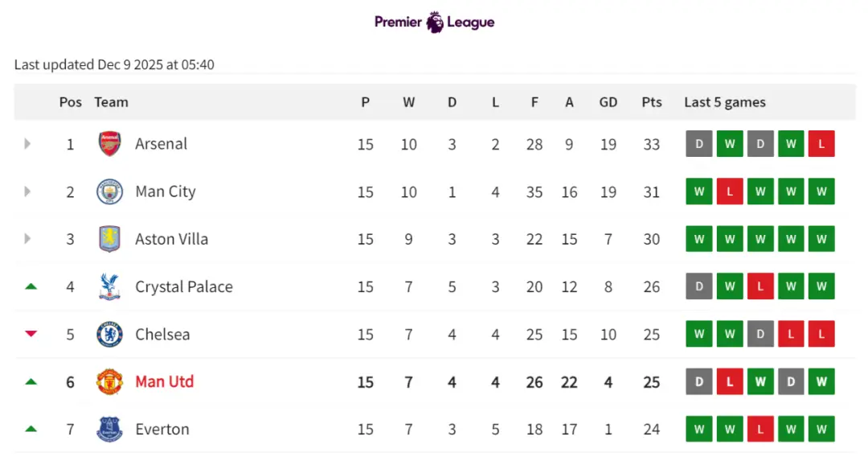The height and width of the screenshot is (457, 868).
Task: Click Chelsea's grey D result badge
Action: tap(760, 334)
